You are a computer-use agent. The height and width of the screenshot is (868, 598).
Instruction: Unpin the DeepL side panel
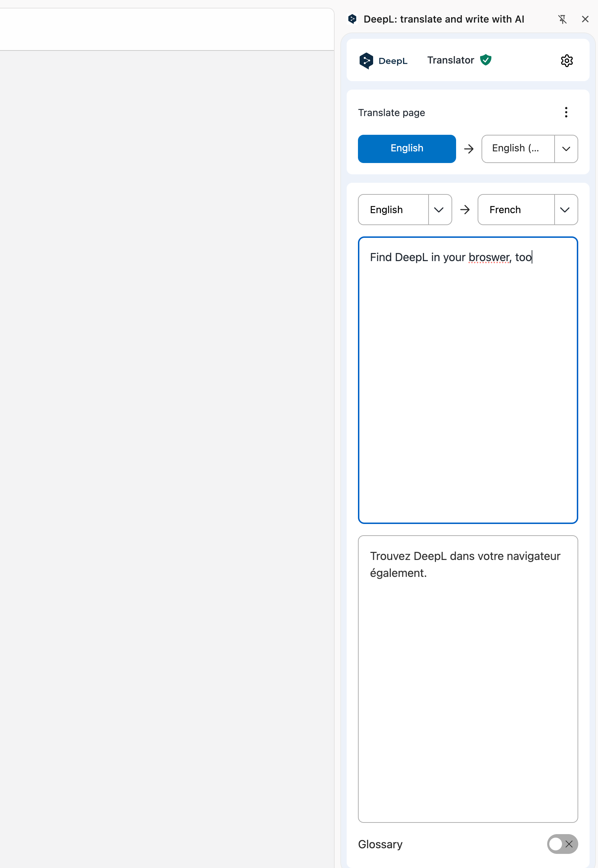pyautogui.click(x=562, y=19)
